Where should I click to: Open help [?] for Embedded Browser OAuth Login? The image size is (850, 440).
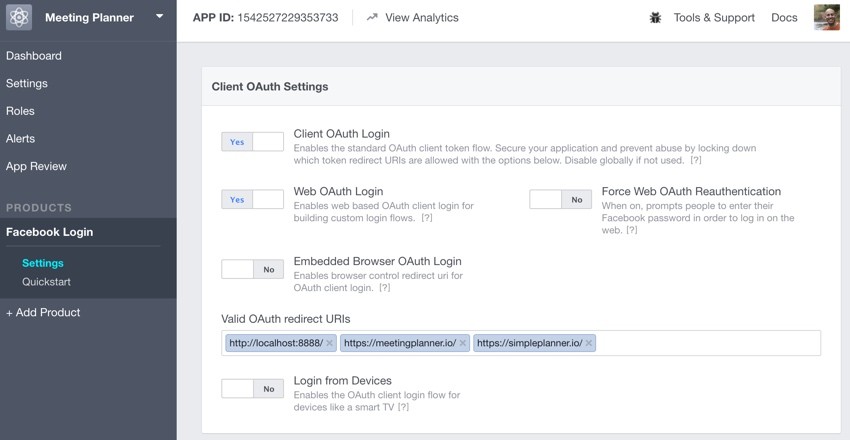[x=384, y=288]
